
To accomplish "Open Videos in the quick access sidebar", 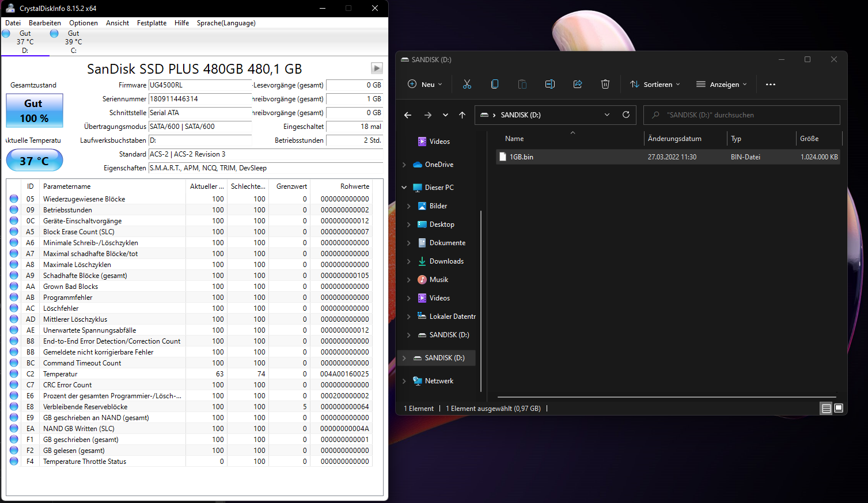I will tap(434, 142).
